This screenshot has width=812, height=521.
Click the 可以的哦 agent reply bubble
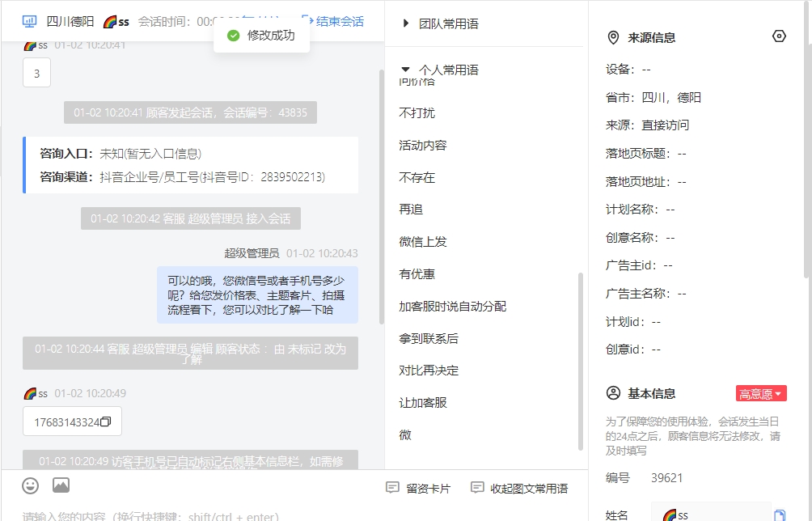coord(257,294)
